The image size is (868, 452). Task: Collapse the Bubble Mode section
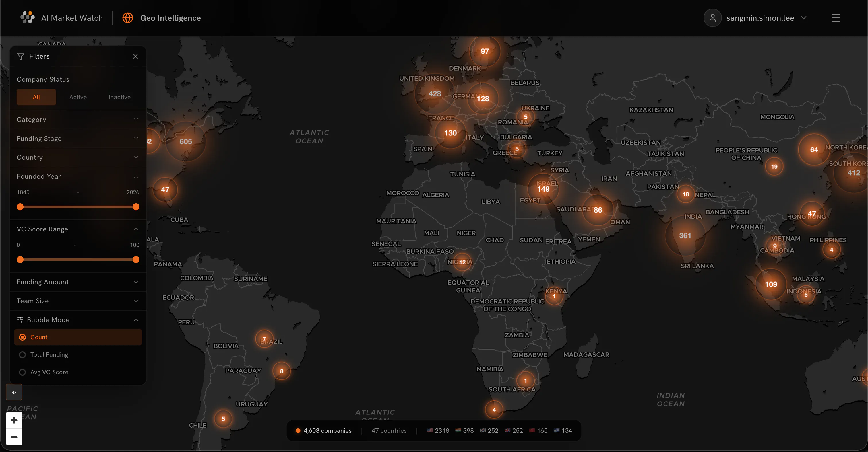point(78,320)
